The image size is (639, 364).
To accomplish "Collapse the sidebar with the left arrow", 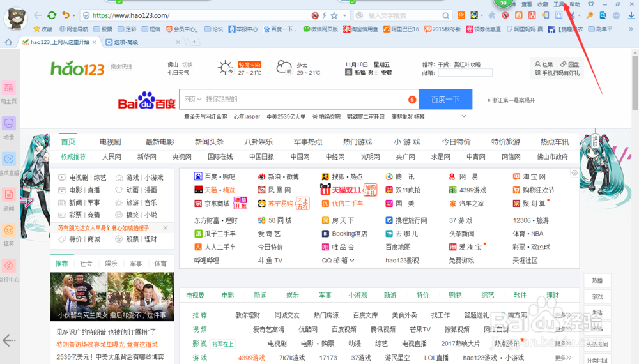I will coord(9,340).
